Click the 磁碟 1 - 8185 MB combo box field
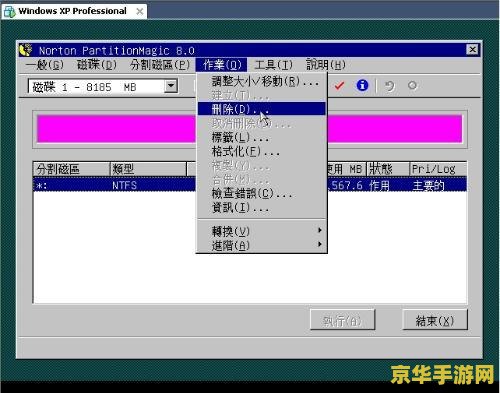 103,87
